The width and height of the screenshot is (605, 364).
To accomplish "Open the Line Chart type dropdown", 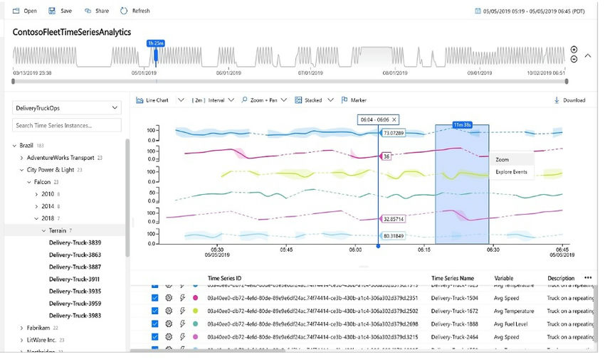I will 181,100.
